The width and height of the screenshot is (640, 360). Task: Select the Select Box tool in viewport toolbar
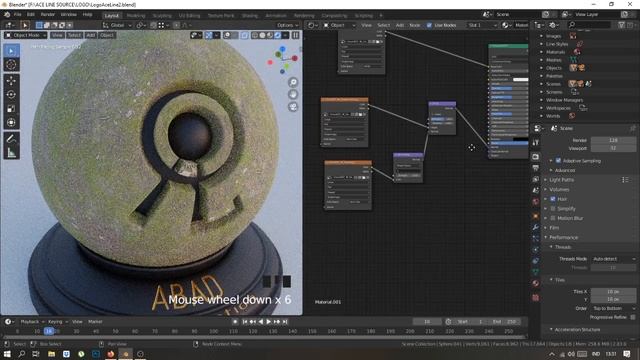click(11, 51)
